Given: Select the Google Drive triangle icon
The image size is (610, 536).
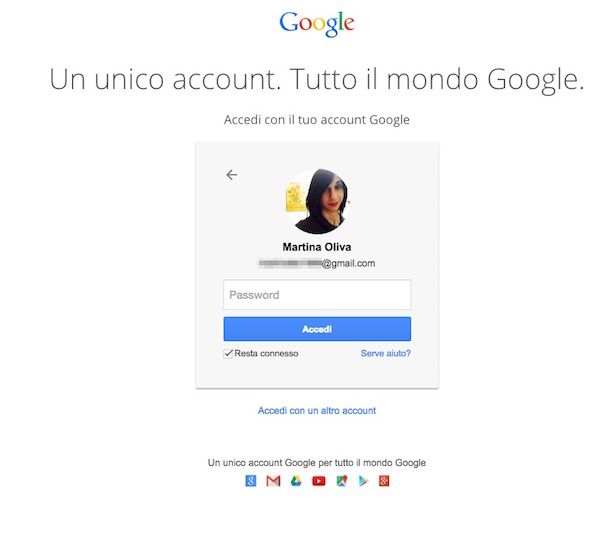Looking at the screenshot, I should 296,481.
